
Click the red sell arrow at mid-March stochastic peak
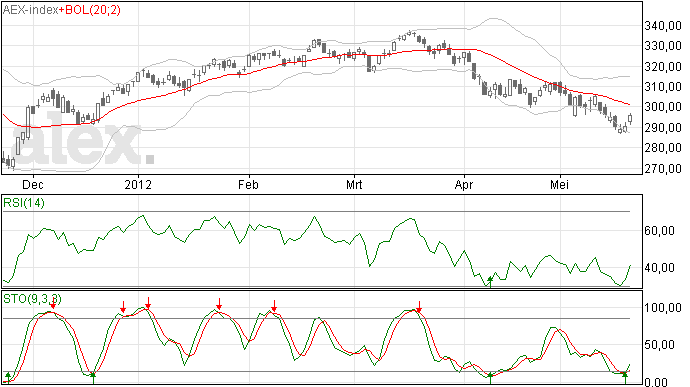(x=419, y=307)
